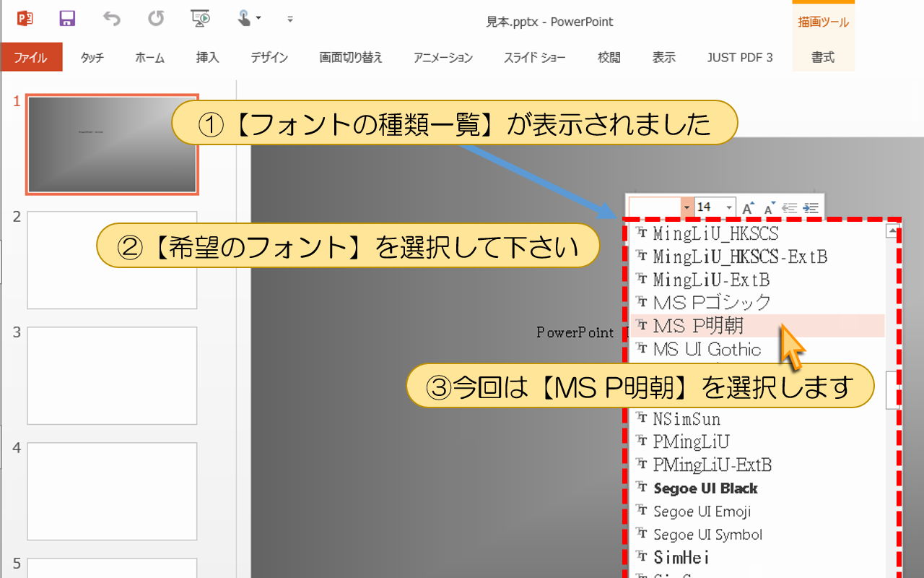Choose Segoe UI Symbol font
Viewport: 924px width, 578px height.
(757, 534)
